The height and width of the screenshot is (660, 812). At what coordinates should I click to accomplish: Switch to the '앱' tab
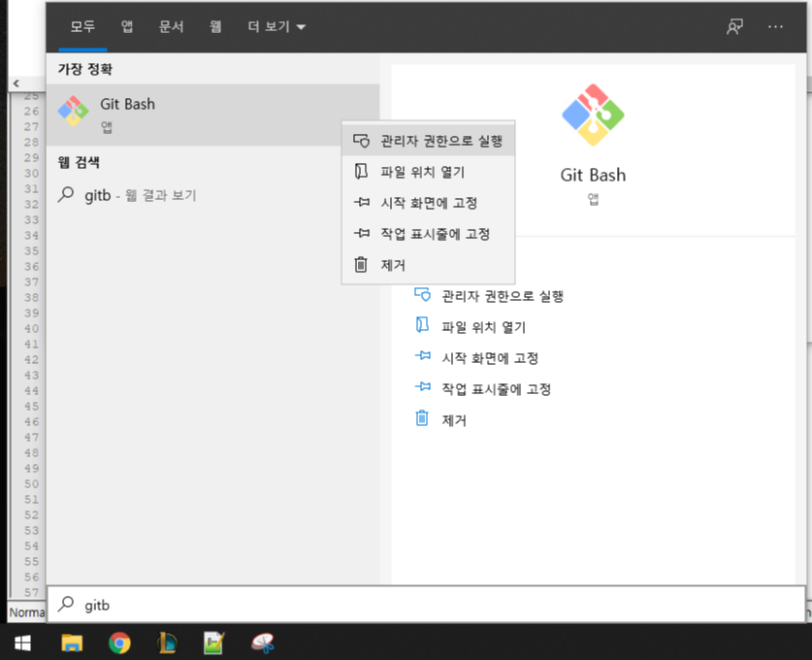coord(127,26)
